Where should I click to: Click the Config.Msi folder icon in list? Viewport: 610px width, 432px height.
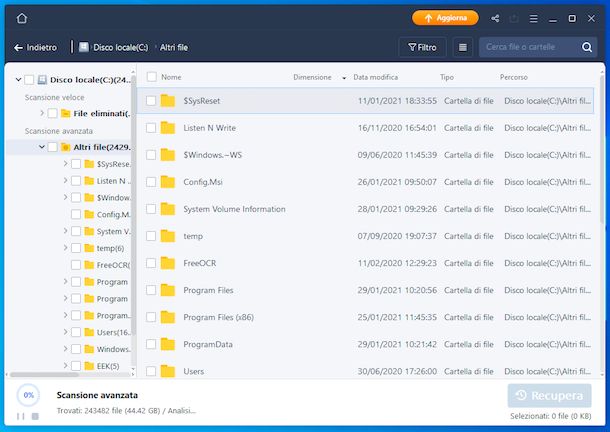pos(168,182)
